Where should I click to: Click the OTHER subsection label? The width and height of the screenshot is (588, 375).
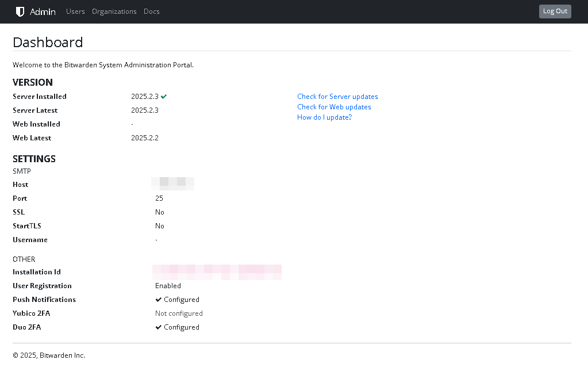coord(24,259)
